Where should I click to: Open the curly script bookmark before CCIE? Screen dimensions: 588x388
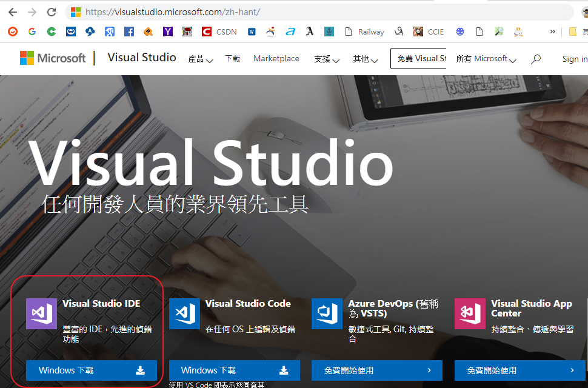coord(399,32)
